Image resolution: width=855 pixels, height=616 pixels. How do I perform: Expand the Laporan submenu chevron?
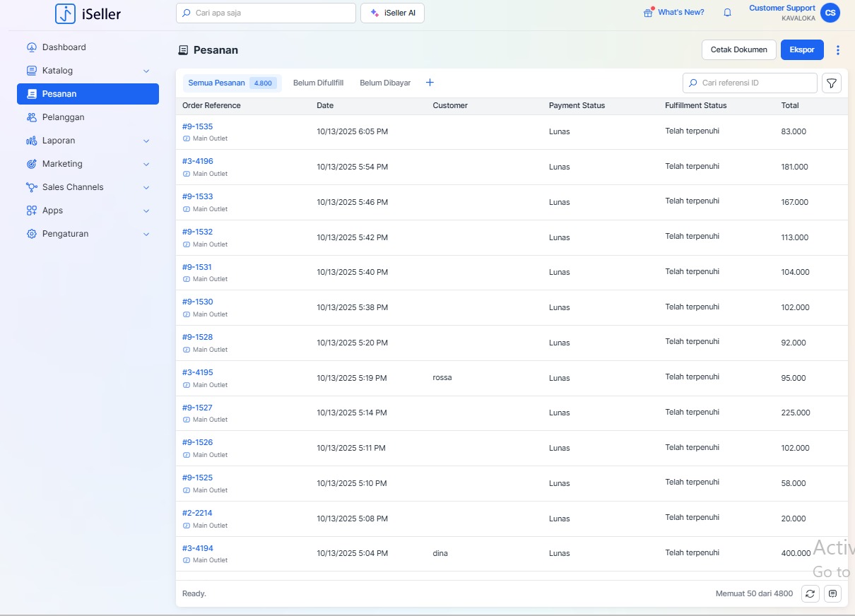coord(146,141)
